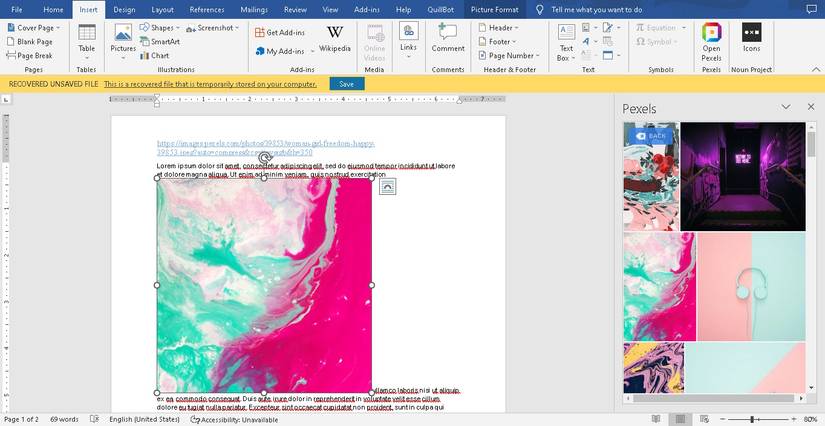Open Pexels pane options chevron

786,107
